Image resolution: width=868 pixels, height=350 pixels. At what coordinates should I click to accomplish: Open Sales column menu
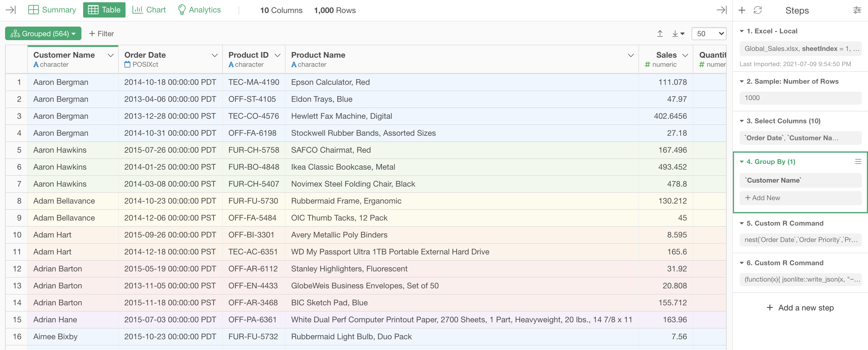(x=685, y=55)
